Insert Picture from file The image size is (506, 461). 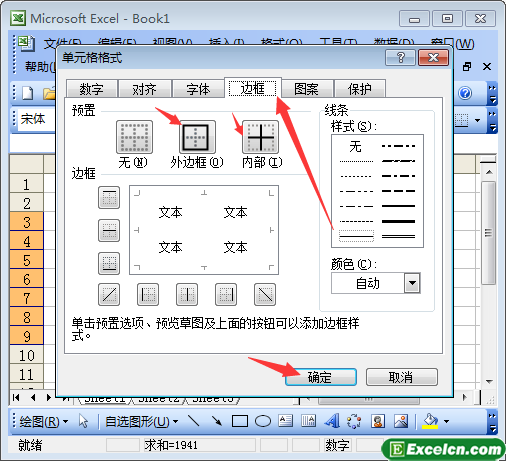coord(401,421)
